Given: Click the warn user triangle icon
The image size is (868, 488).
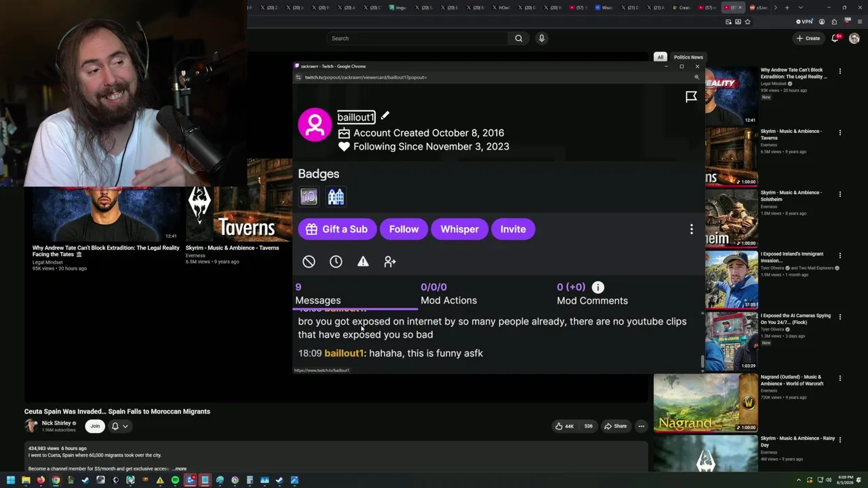Looking at the screenshot, I should pyautogui.click(x=363, y=262).
